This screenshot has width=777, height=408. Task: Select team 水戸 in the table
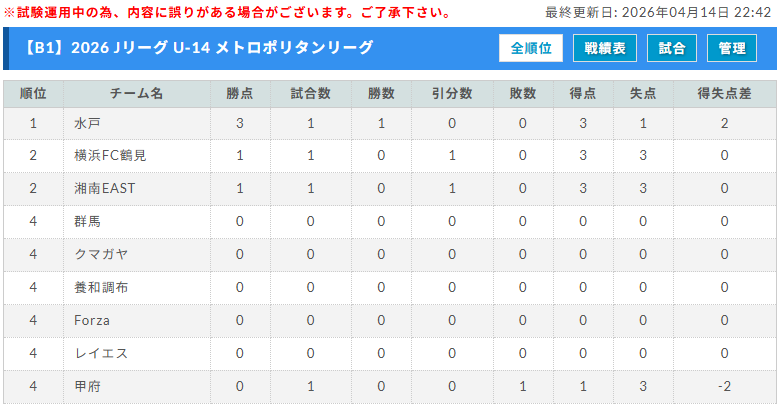coord(88,123)
